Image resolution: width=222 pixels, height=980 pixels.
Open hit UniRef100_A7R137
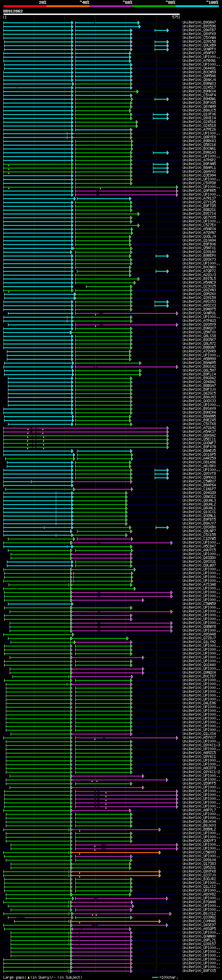(199, 198)
